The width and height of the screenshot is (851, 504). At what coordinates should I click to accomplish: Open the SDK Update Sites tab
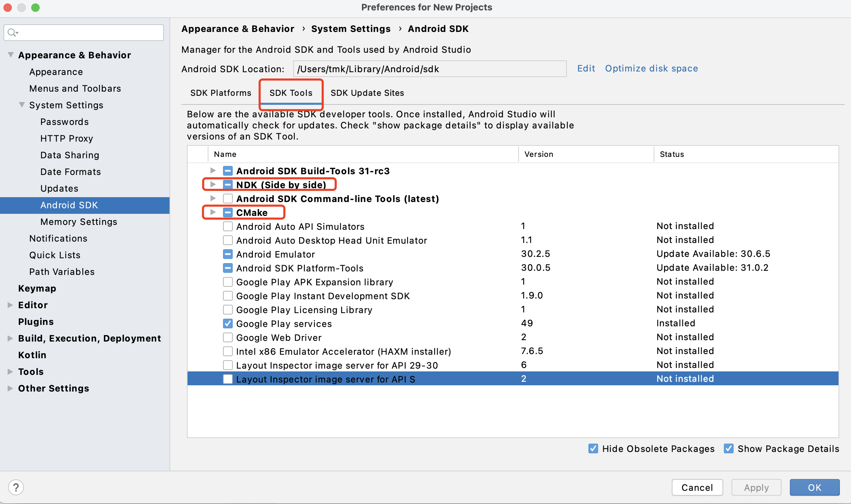367,93
